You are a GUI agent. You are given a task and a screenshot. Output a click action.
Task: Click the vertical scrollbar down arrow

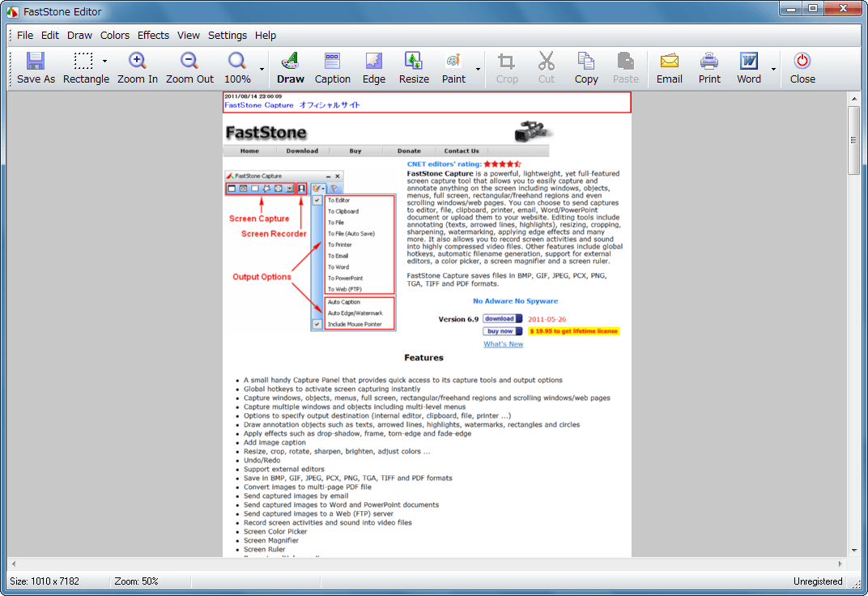pyautogui.click(x=854, y=550)
